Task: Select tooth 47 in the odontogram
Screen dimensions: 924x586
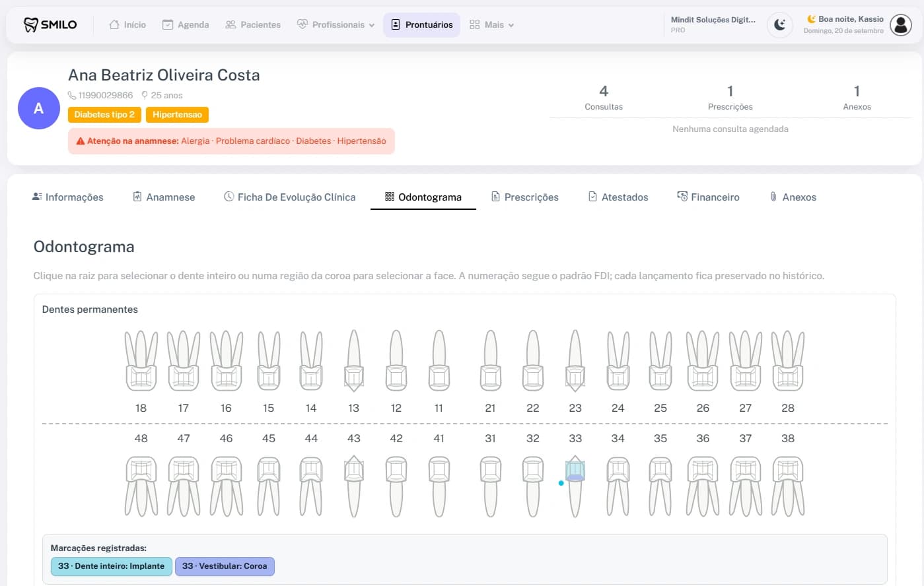Action: click(x=184, y=486)
